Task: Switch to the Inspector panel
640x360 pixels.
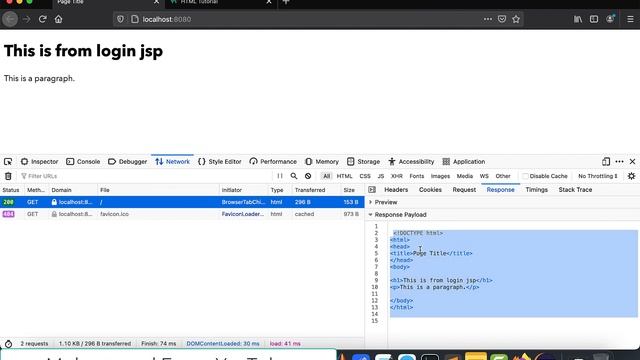Action: (x=40, y=162)
